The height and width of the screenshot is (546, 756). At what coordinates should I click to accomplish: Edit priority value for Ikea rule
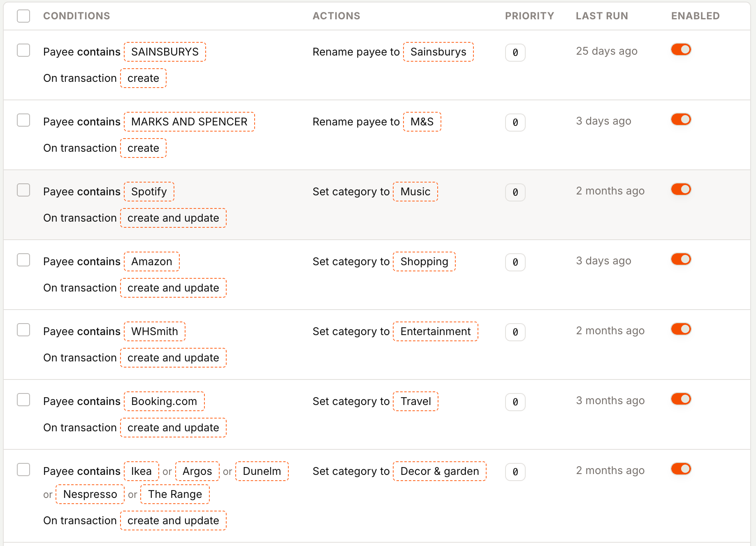(515, 472)
